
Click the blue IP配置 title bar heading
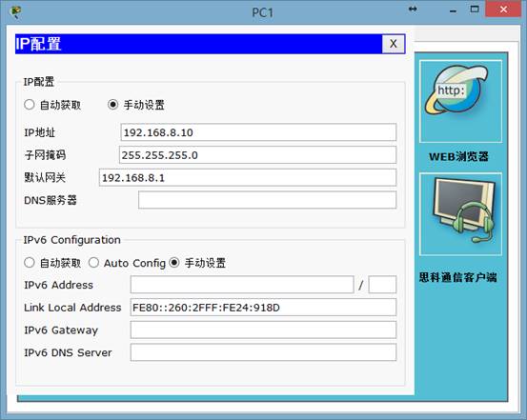[38, 44]
